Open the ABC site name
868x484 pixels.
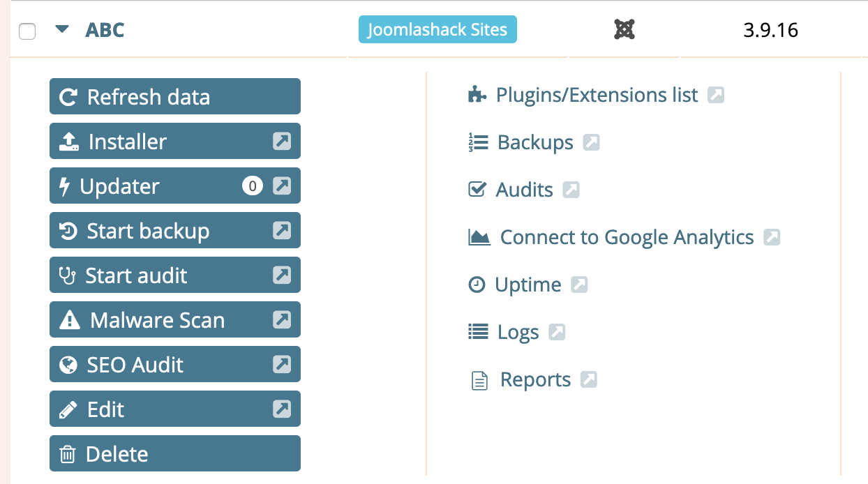(x=105, y=31)
